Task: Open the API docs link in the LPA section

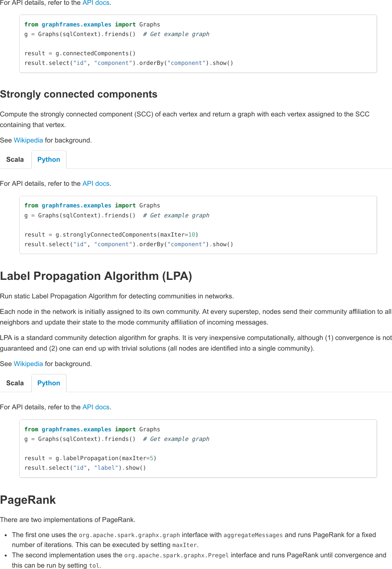Action: coord(96,407)
